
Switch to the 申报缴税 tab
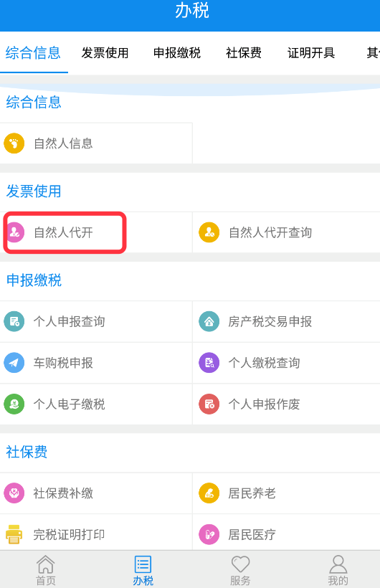(x=177, y=53)
